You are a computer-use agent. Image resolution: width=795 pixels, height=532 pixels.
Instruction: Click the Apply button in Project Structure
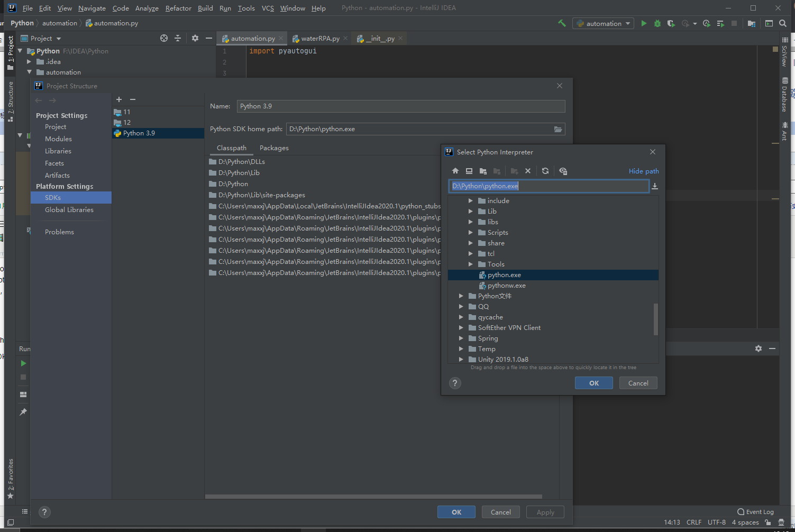545,512
